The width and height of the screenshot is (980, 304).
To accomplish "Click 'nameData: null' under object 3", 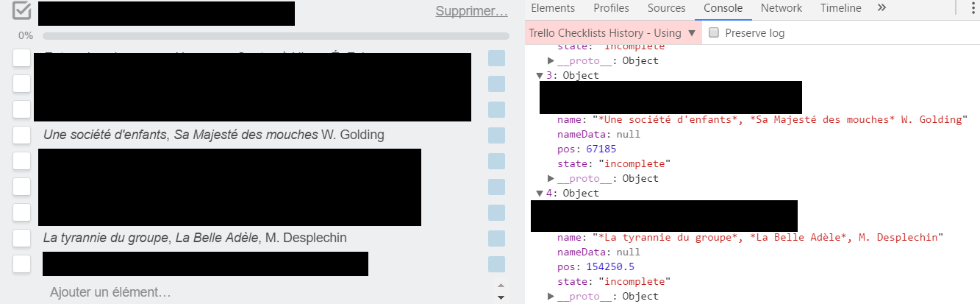I will click(x=599, y=135).
